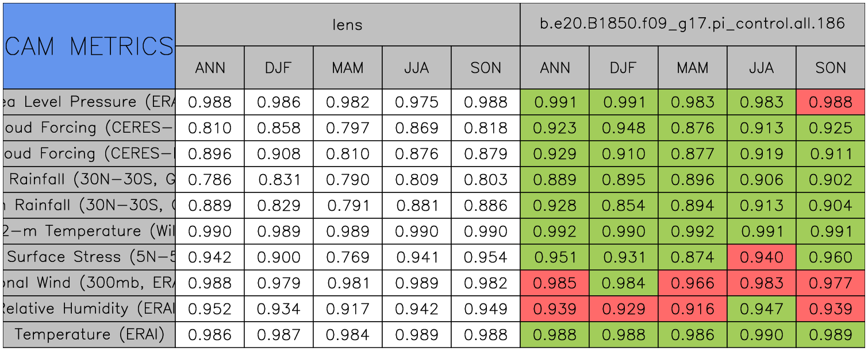This screenshot has height=351, width=868.
Task: Select the red 0.940 Surface Stress cell
Action: (x=761, y=257)
